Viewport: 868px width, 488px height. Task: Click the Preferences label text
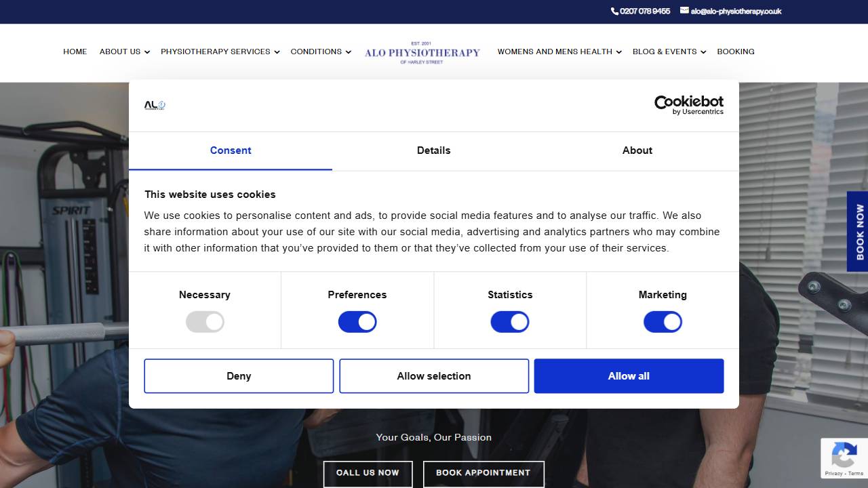[357, 295]
